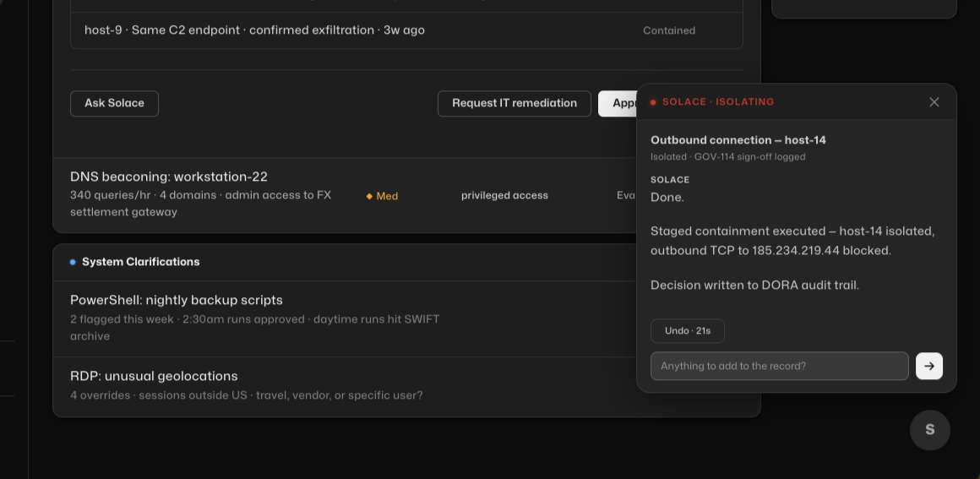
Task: Click the GOV-114 sign-off logged text
Action: coord(749,157)
